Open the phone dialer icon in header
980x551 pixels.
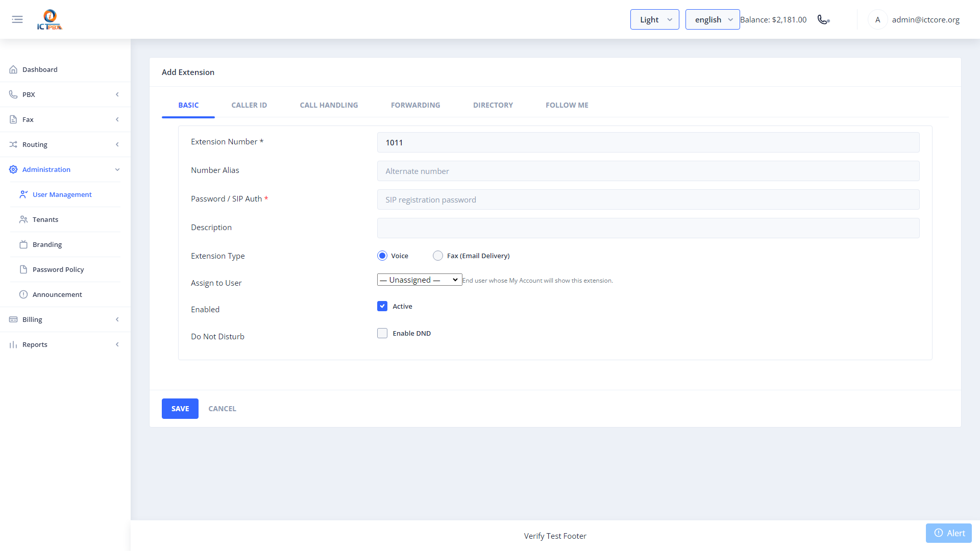pyautogui.click(x=823, y=19)
